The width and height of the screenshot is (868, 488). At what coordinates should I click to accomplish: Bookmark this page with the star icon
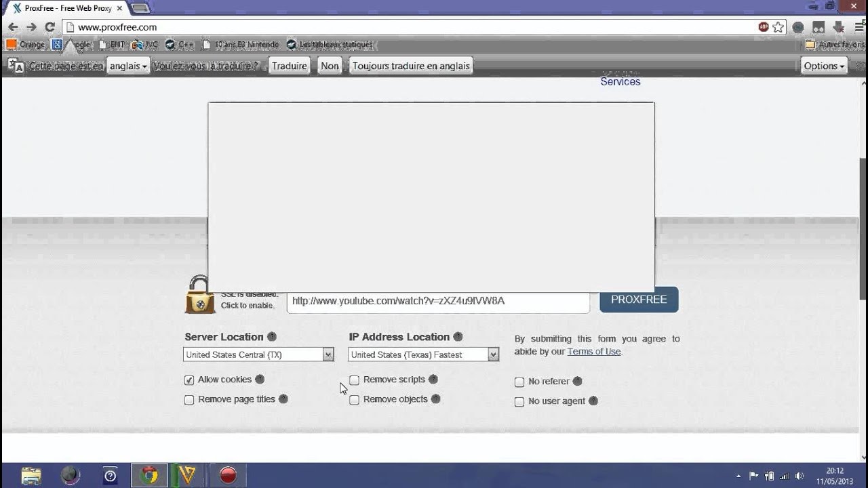[778, 27]
